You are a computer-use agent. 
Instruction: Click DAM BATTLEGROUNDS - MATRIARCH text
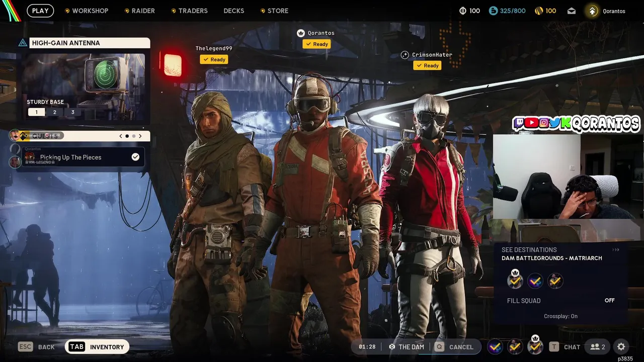[x=552, y=258]
